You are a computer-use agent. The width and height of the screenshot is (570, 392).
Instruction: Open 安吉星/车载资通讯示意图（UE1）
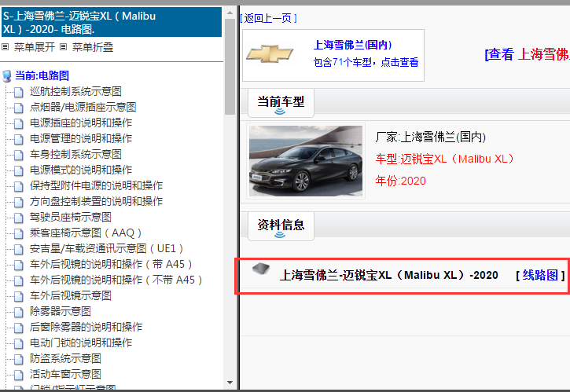(x=107, y=248)
